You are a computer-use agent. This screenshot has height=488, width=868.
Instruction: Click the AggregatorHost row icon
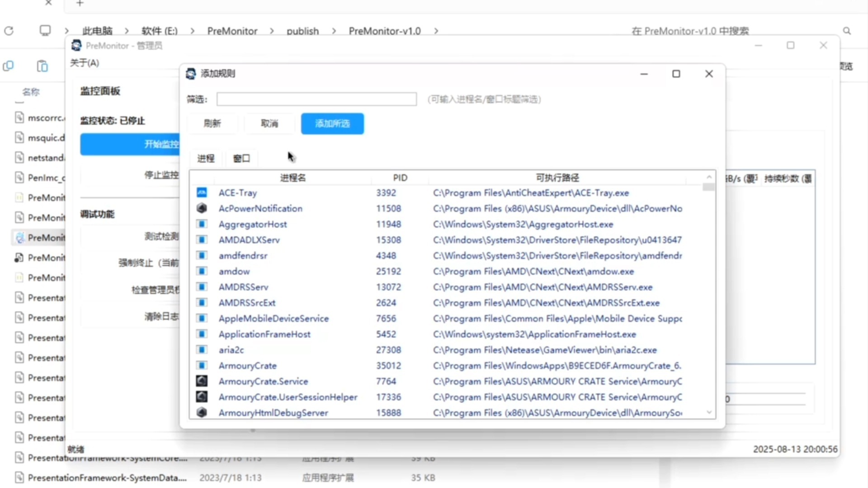tap(202, 224)
